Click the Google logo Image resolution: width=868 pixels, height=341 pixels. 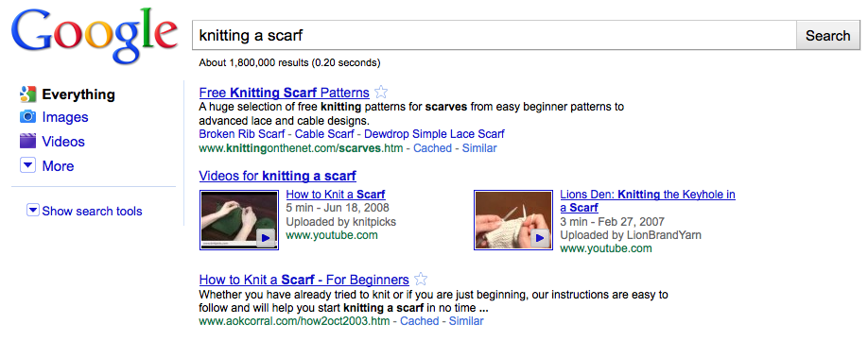[95, 36]
